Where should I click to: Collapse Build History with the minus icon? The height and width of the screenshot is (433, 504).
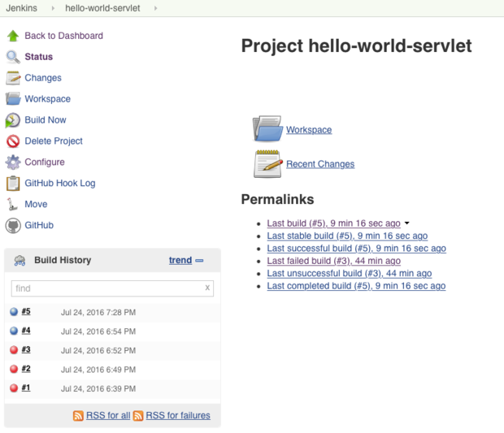tap(199, 261)
